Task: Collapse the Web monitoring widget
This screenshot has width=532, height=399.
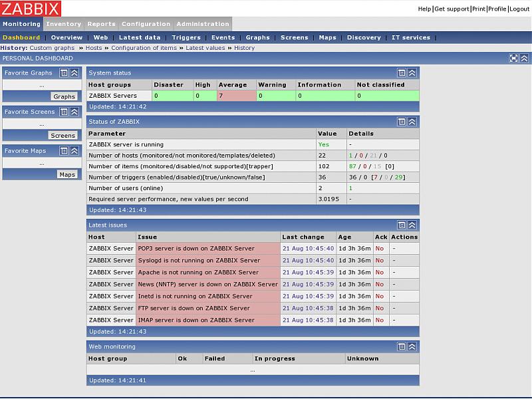Action: (x=412, y=346)
